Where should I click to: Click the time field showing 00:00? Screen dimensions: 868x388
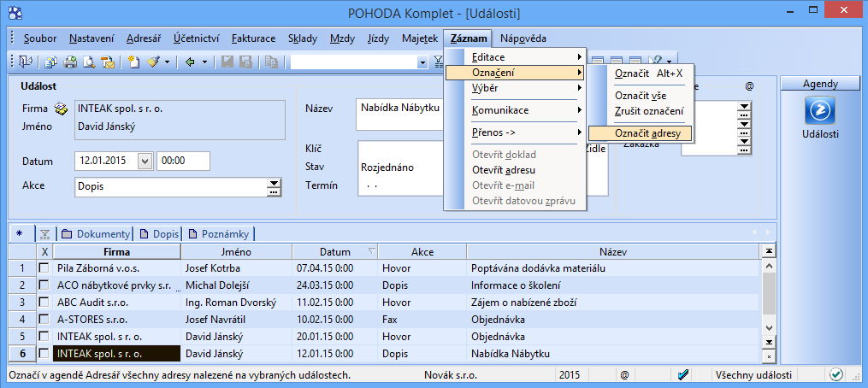coord(183,161)
